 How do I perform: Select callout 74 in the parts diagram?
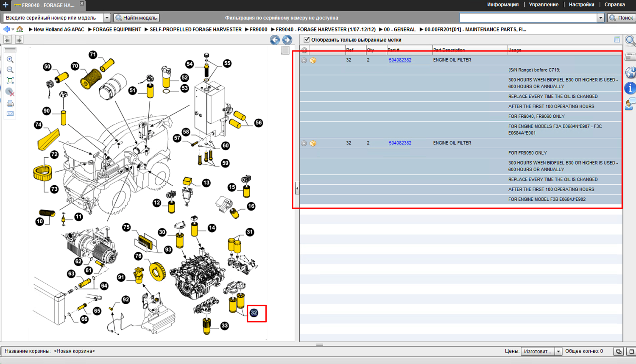[39, 125]
